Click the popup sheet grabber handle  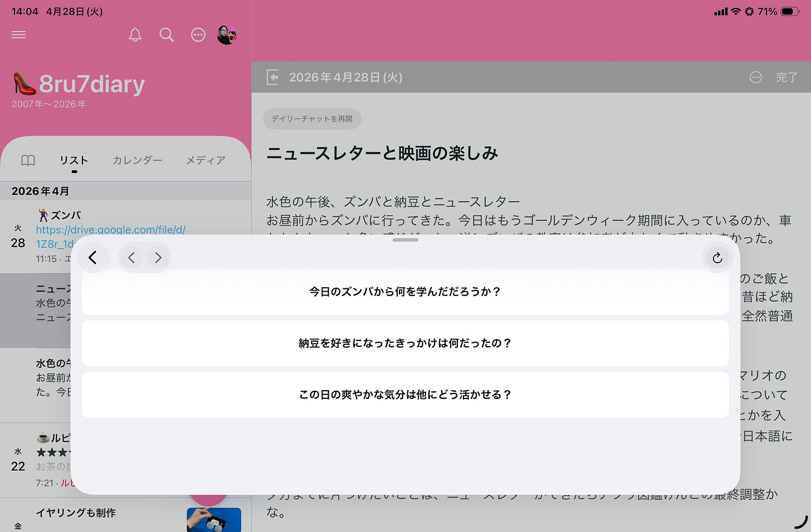pyautogui.click(x=405, y=240)
